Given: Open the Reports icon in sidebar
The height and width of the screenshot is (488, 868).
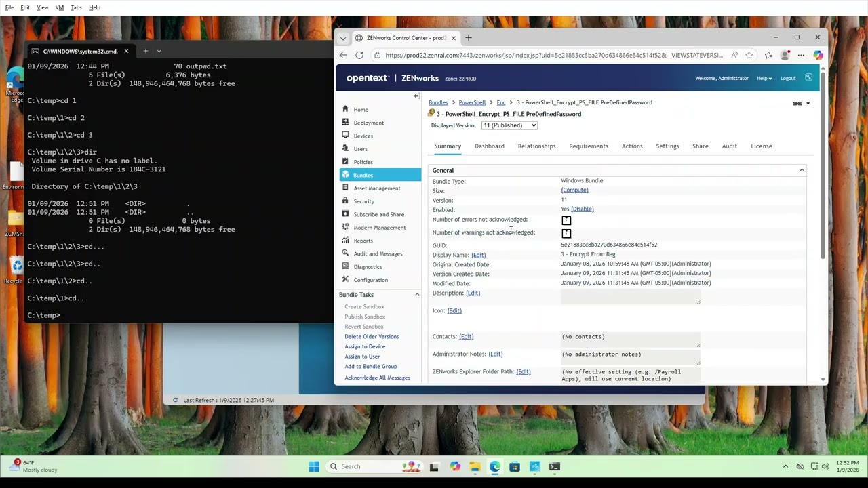Looking at the screenshot, I should pyautogui.click(x=345, y=241).
